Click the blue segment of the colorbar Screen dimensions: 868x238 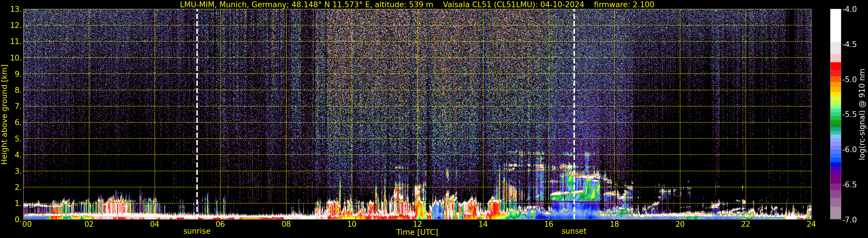coord(835,160)
